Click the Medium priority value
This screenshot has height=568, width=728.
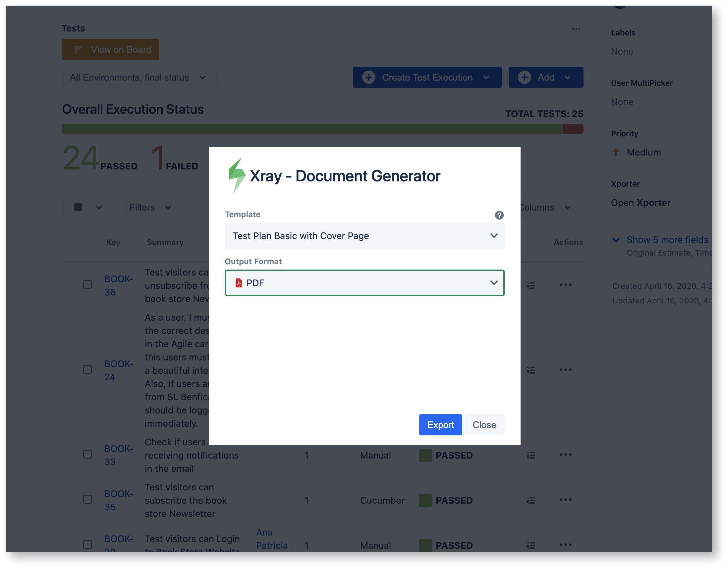point(644,153)
